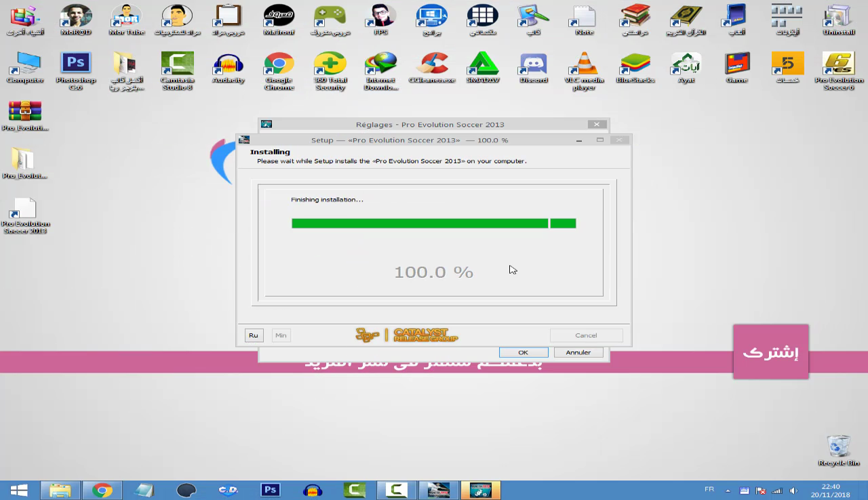Open the MoR@D desktop shortcut
This screenshot has width=868, height=500.
[75, 20]
